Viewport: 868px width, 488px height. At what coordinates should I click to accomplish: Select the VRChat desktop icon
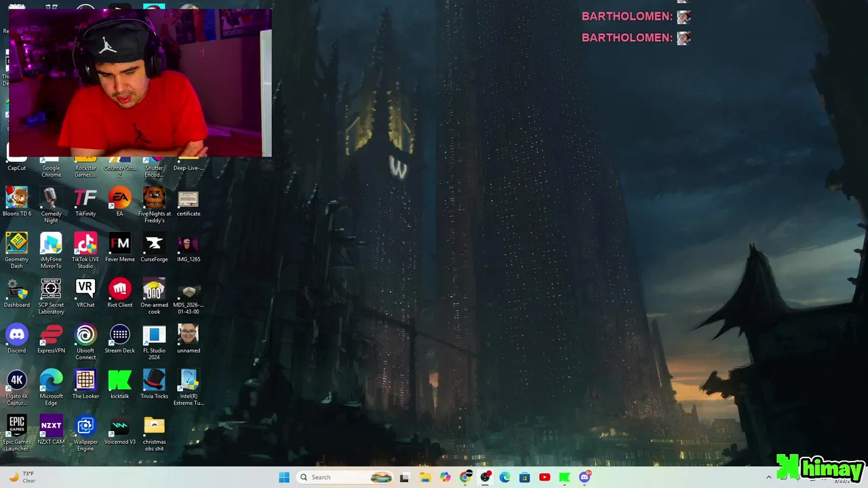pos(85,293)
